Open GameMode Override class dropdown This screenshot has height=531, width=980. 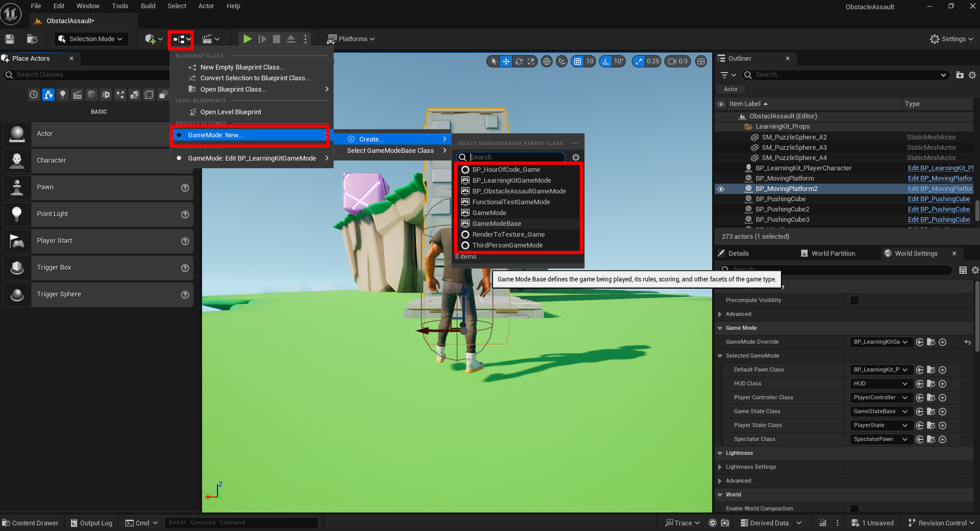click(x=881, y=342)
